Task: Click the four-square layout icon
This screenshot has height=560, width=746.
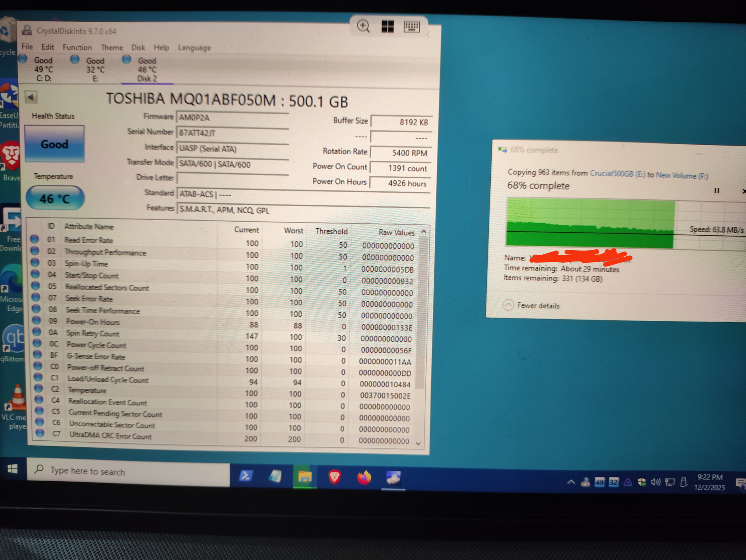Action: pos(387,26)
